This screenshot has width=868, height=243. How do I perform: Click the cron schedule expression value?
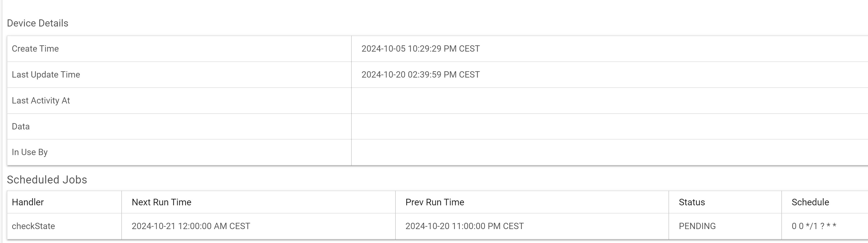click(814, 226)
